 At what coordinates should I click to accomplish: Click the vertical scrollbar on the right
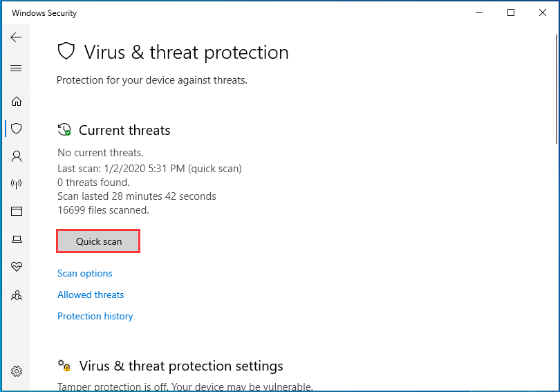557,89
